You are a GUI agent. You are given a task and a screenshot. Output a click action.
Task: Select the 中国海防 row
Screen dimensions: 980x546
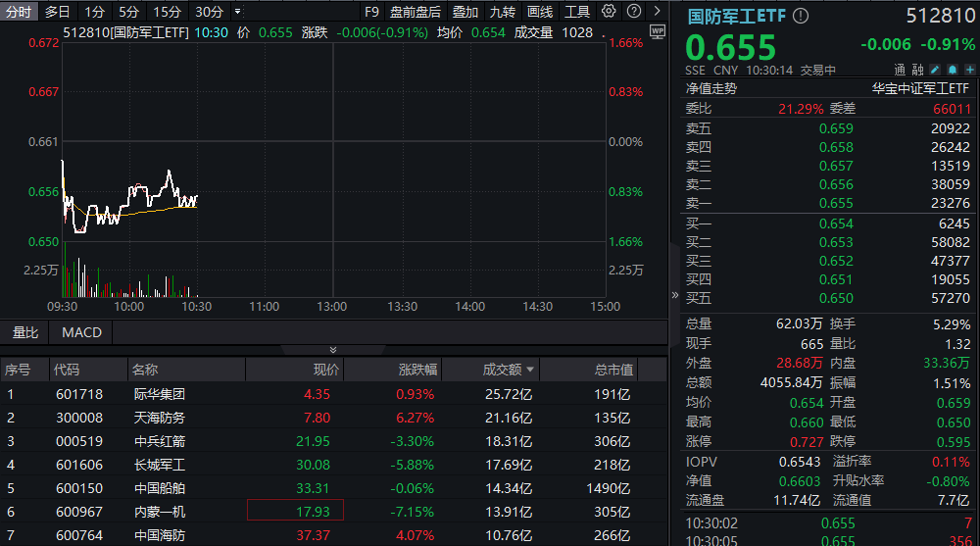(x=333, y=535)
